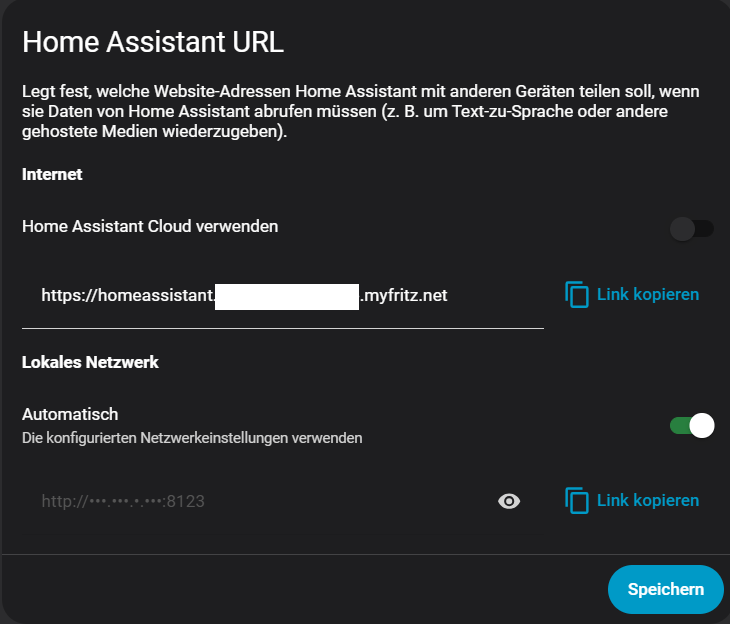Click 'Die konfigurierten Netzwerkeinstellungen verwenden' subtitle

[x=192, y=437]
